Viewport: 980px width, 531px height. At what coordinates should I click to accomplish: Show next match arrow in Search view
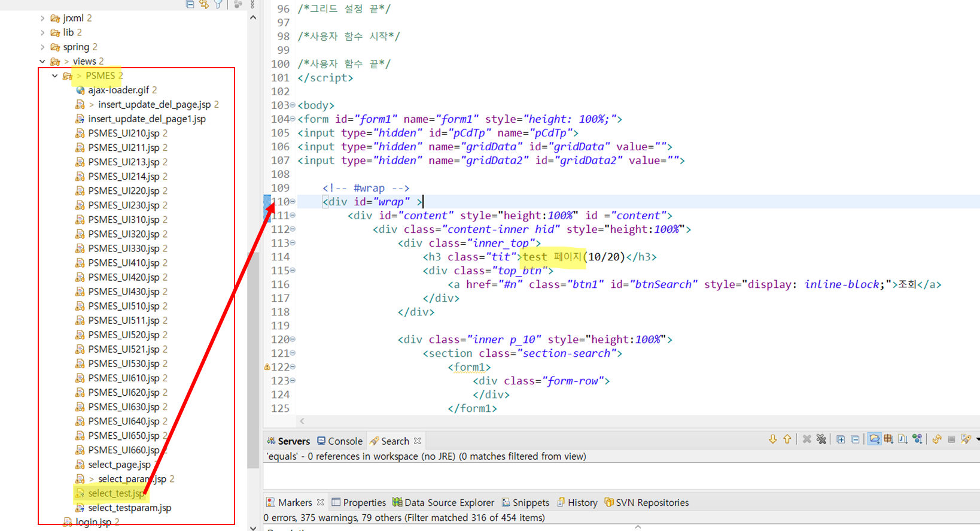tap(772, 439)
